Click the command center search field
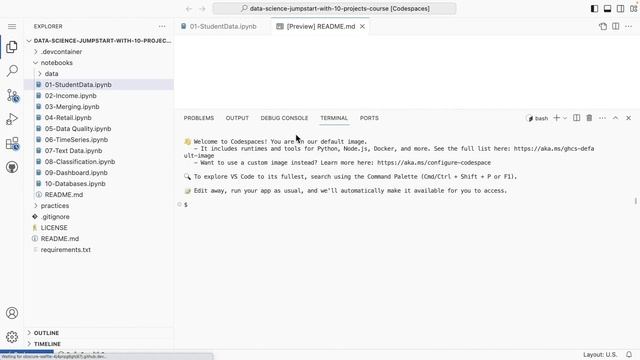 click(x=334, y=9)
